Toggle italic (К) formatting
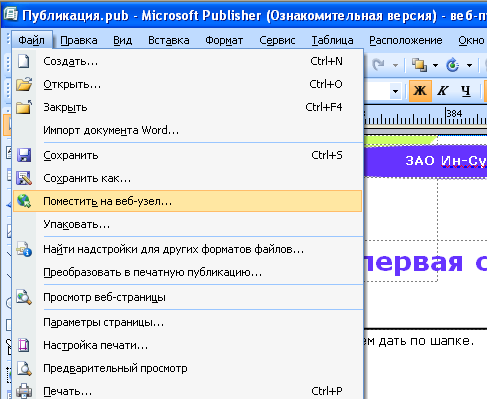The height and width of the screenshot is (399, 487). tap(443, 91)
